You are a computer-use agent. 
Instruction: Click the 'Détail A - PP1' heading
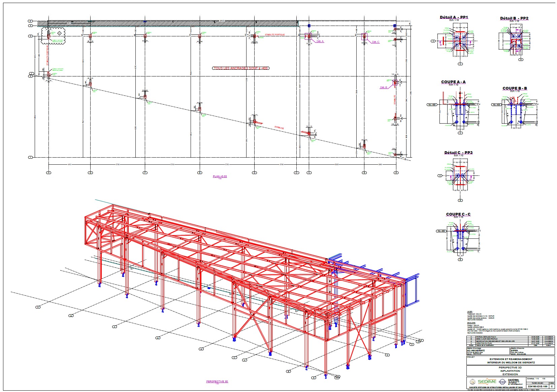[x=454, y=17]
